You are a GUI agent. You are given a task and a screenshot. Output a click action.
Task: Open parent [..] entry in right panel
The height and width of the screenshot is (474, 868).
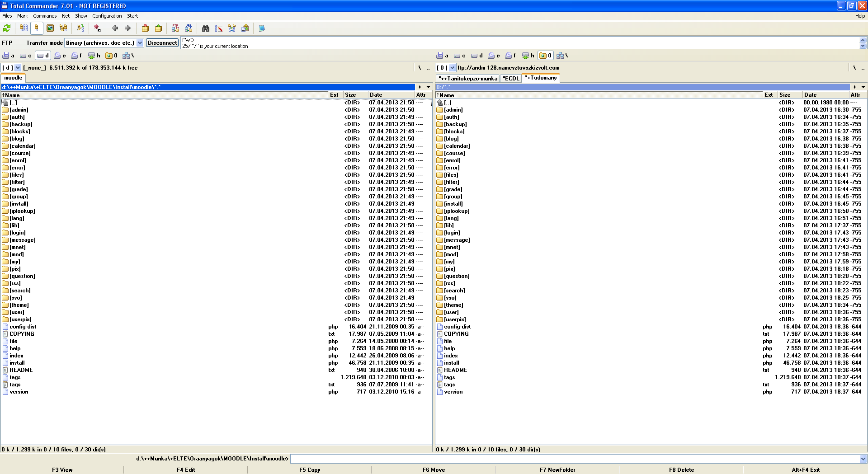point(651,103)
